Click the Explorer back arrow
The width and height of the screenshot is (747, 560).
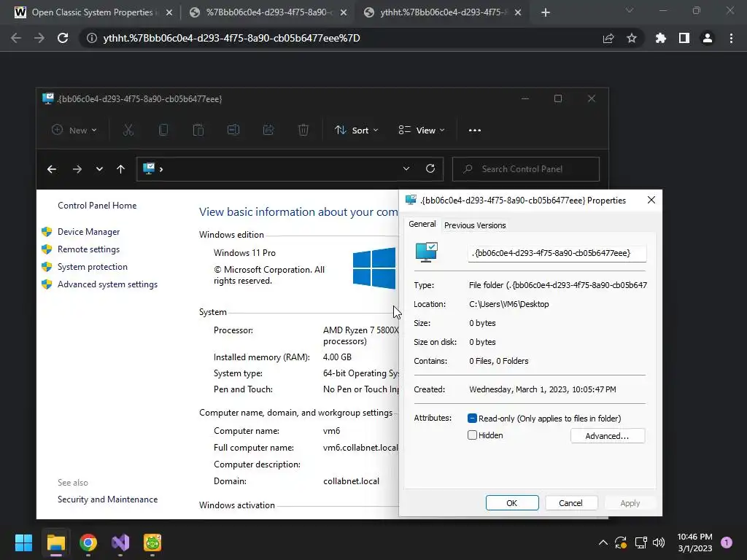click(x=52, y=169)
